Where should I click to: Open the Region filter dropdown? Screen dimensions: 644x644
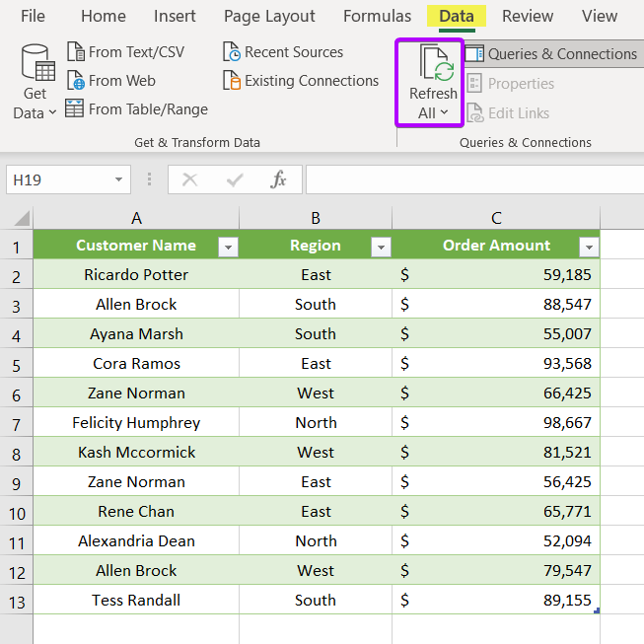click(x=381, y=247)
